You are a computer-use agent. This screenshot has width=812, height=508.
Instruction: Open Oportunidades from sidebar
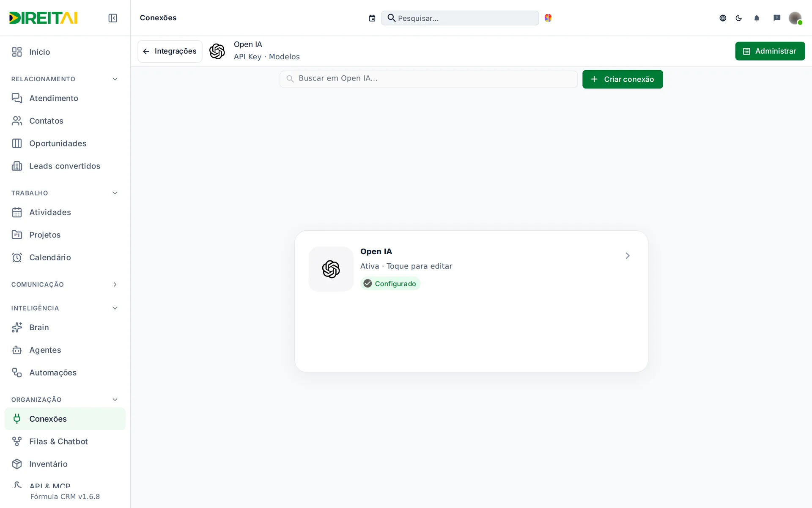65,144
